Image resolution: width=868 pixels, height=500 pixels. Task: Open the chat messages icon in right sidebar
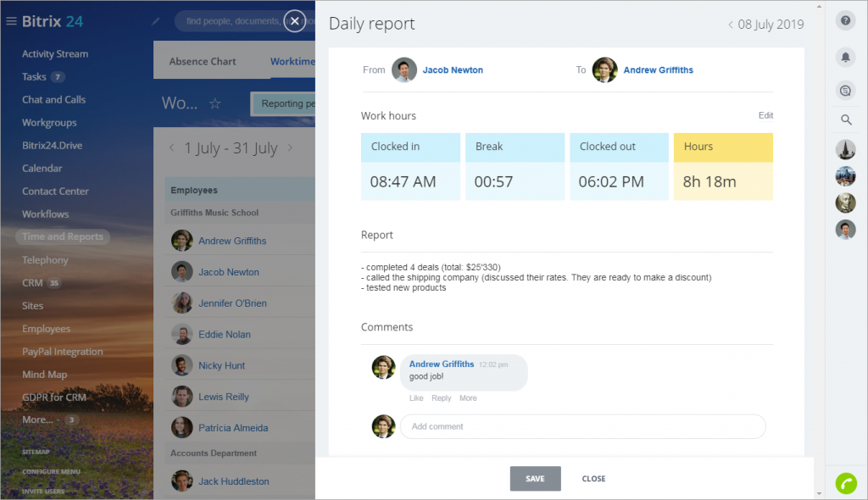pyautogui.click(x=845, y=91)
